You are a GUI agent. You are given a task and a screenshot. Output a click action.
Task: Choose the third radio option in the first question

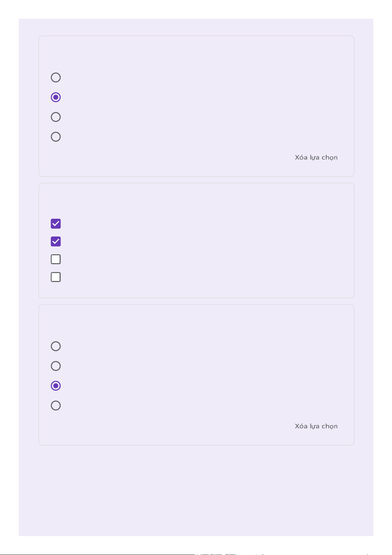(56, 117)
